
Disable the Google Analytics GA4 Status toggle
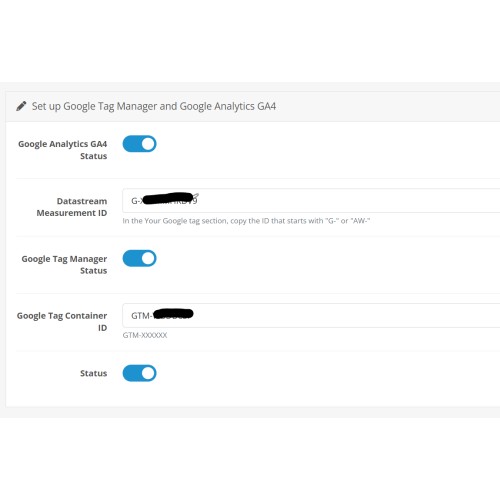click(x=139, y=144)
